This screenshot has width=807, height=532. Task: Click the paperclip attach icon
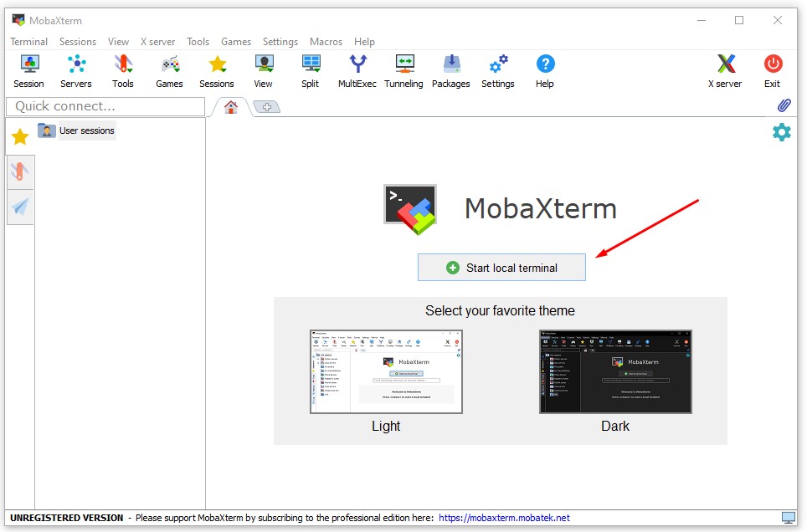[784, 105]
